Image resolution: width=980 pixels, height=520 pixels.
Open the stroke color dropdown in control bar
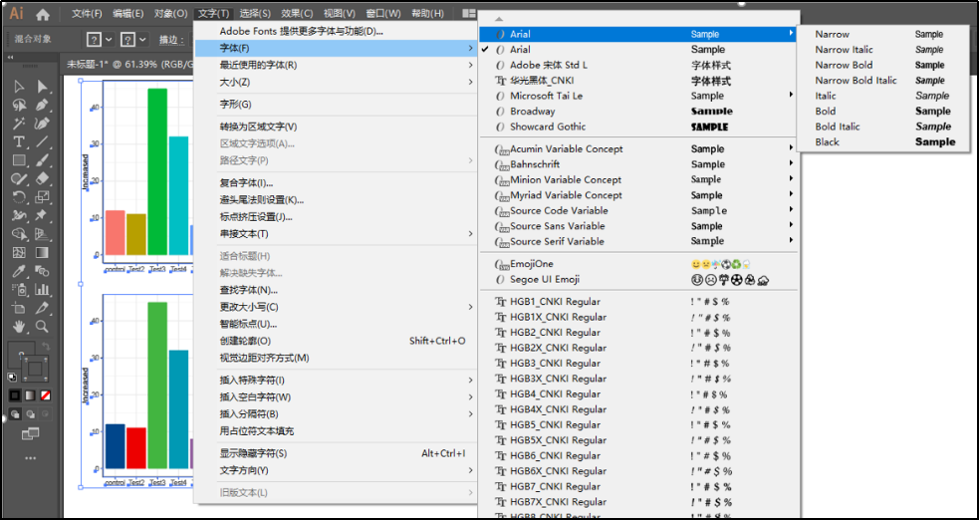click(x=143, y=40)
